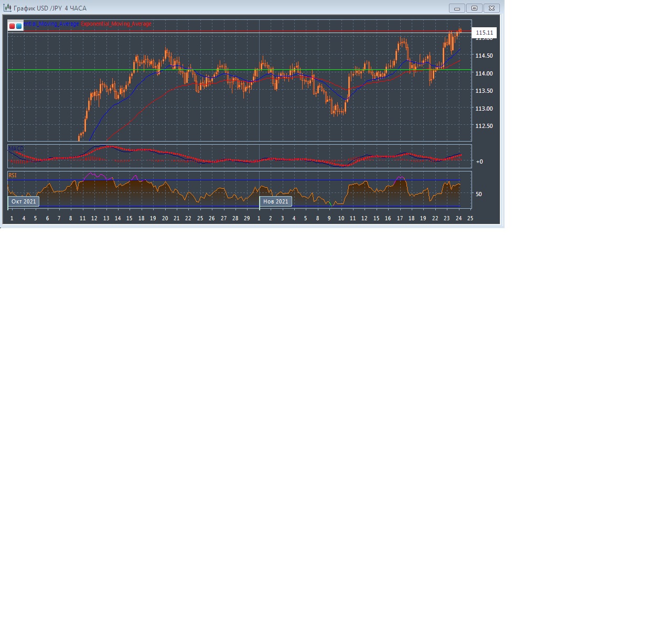Click day 25 at the date axis end

tap(470, 218)
